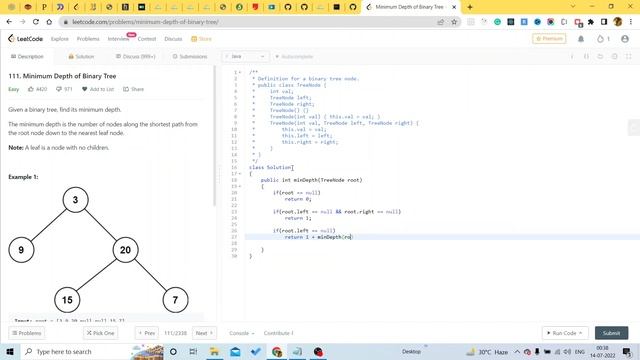Click tree node 3 in Example 1
The image size is (640, 360).
(76, 200)
